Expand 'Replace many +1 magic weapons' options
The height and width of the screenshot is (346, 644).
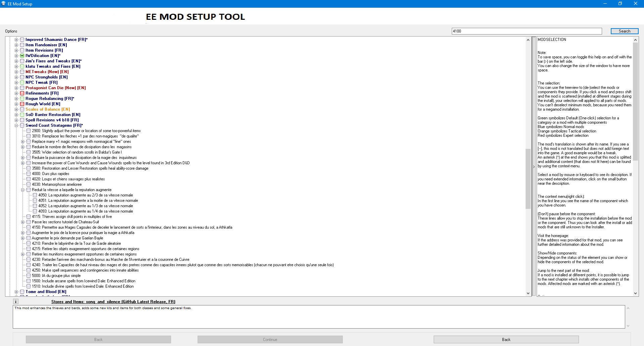(22, 141)
